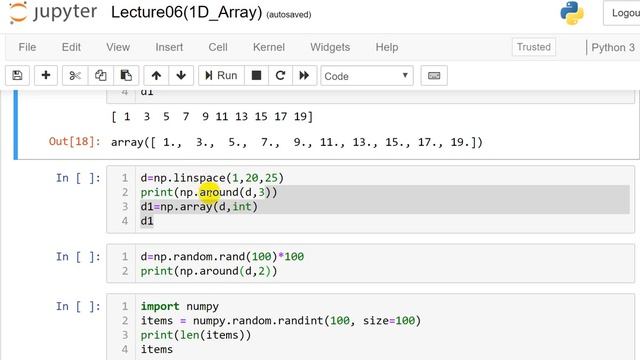Open the Help menu
Image resolution: width=640 pixels, height=360 pixels.
pos(387,47)
